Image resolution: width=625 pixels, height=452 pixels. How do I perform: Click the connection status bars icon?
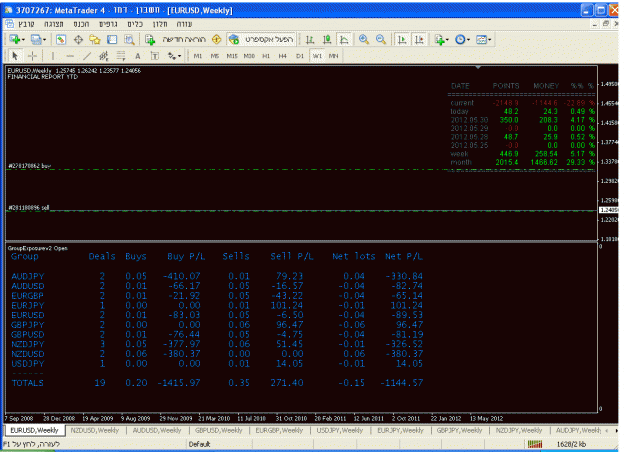click(535, 444)
